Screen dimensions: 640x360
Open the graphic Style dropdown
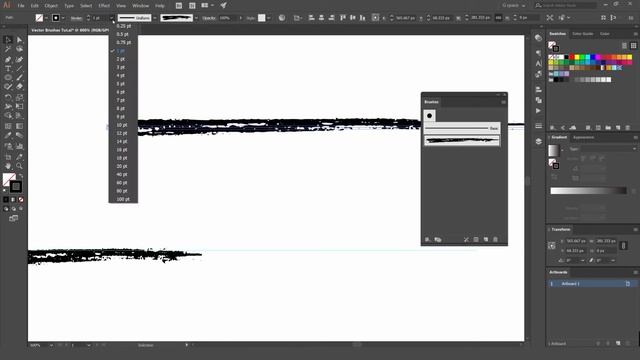tap(268, 18)
